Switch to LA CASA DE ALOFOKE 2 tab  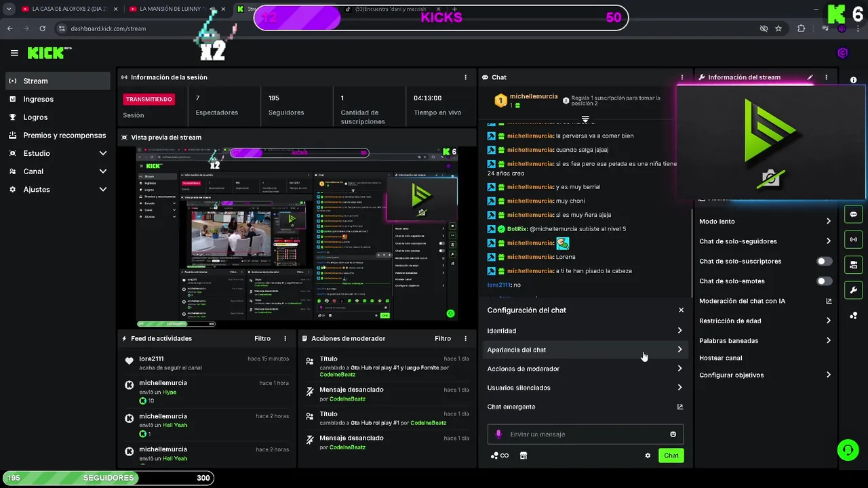68,9
